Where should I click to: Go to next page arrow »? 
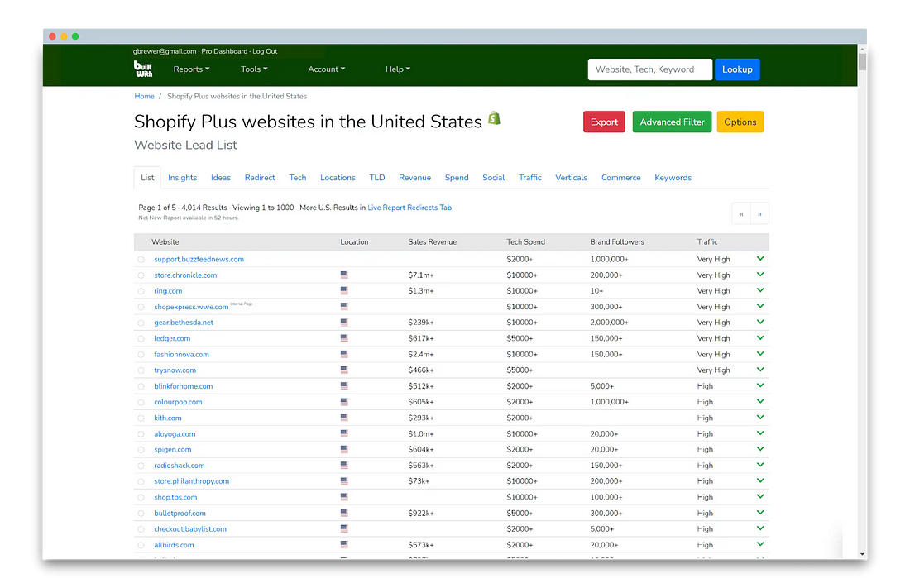coord(759,214)
